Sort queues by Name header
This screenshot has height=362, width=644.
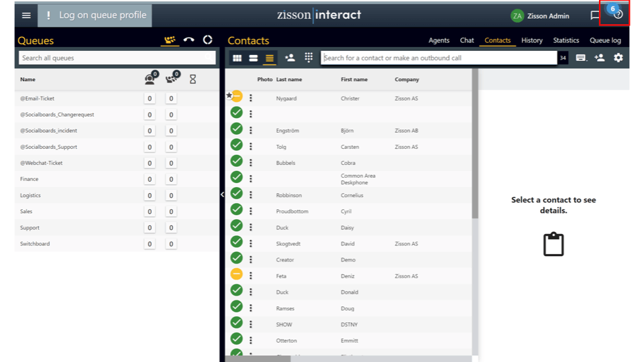pos(28,80)
